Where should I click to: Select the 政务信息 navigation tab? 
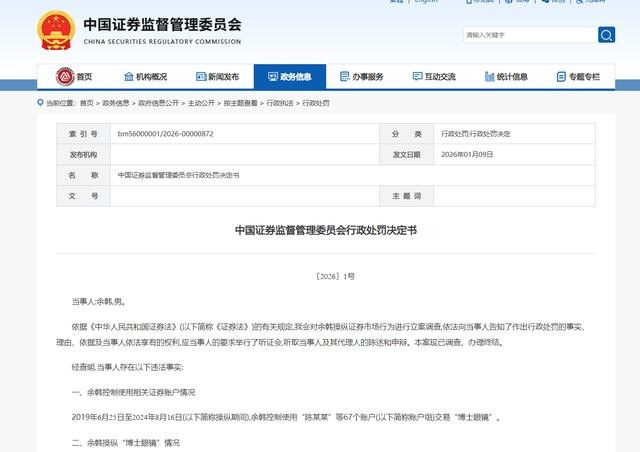click(290, 77)
